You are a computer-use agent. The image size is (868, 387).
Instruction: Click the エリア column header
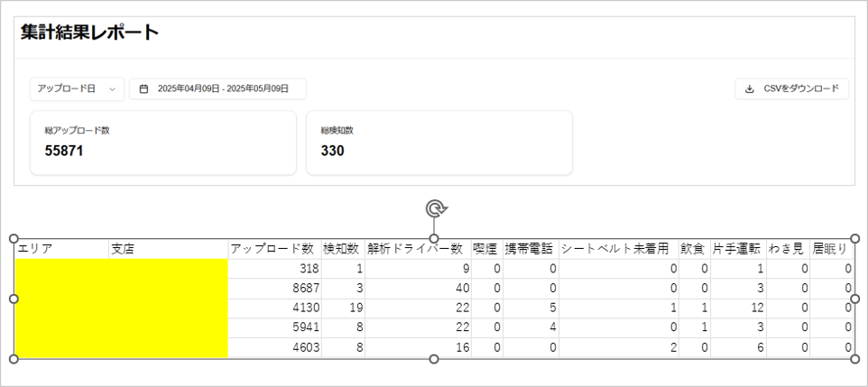(36, 248)
